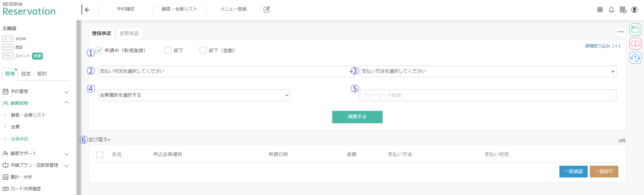The height and width of the screenshot is (195, 644).
Task: Click the 顧客サポート person icon
Action: (5, 154)
